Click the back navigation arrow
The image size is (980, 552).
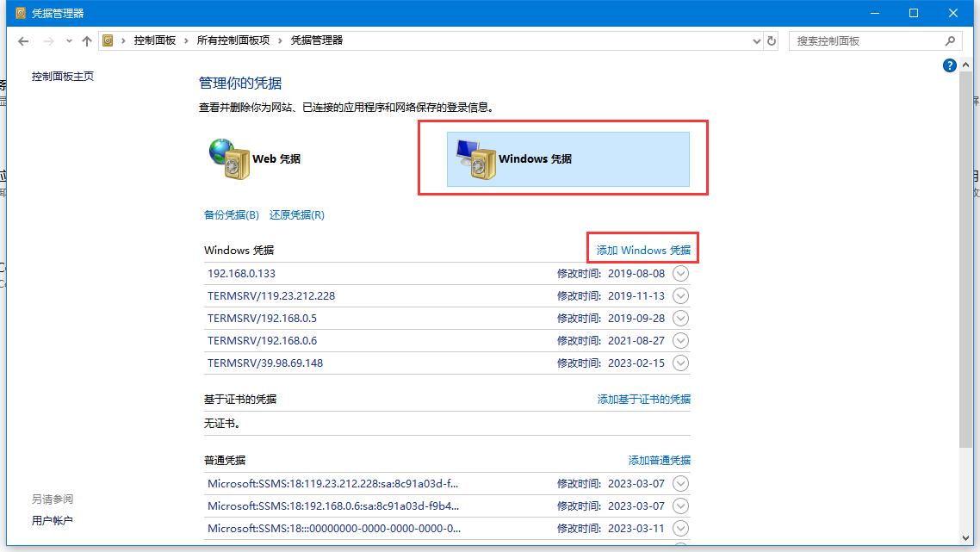coord(23,40)
